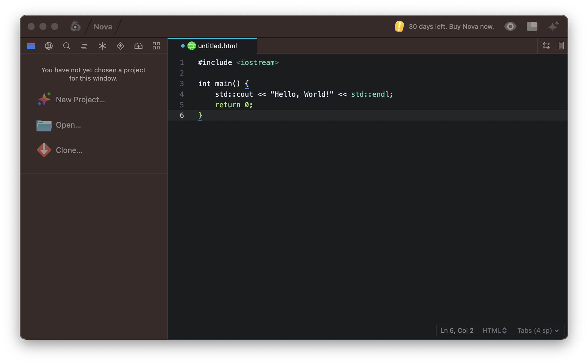Screen dimensions: 588x364
Task: Toggle the layout panes icon in title bar
Action: coord(532,26)
